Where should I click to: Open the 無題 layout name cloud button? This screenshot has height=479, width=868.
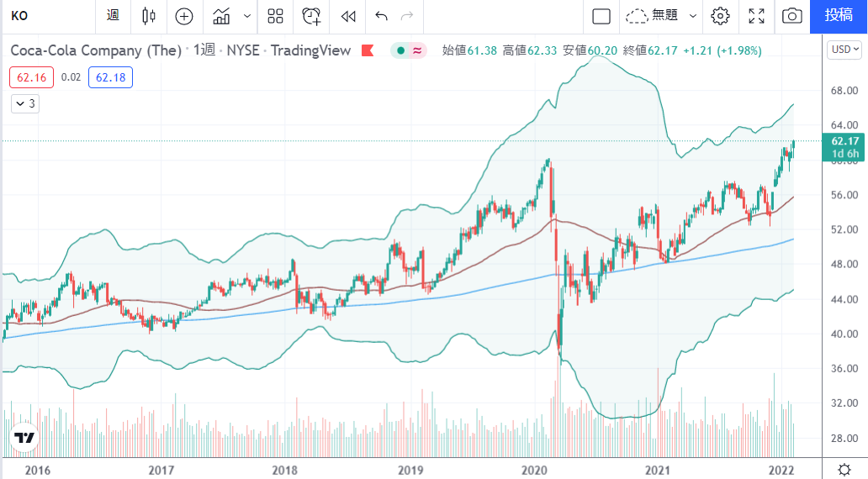coord(652,16)
